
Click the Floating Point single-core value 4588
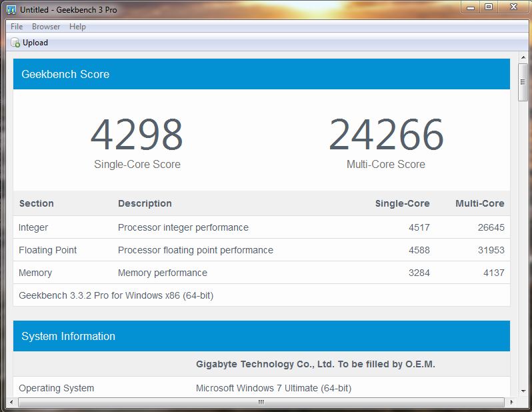click(x=419, y=250)
